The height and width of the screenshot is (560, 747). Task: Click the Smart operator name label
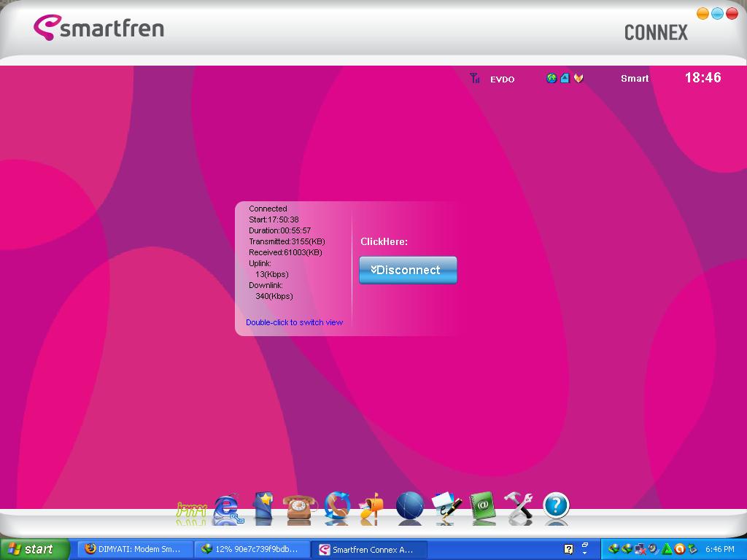click(x=635, y=79)
